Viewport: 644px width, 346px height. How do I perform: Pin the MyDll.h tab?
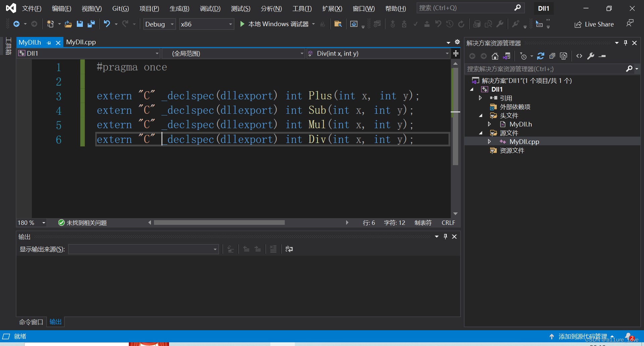[x=49, y=43]
